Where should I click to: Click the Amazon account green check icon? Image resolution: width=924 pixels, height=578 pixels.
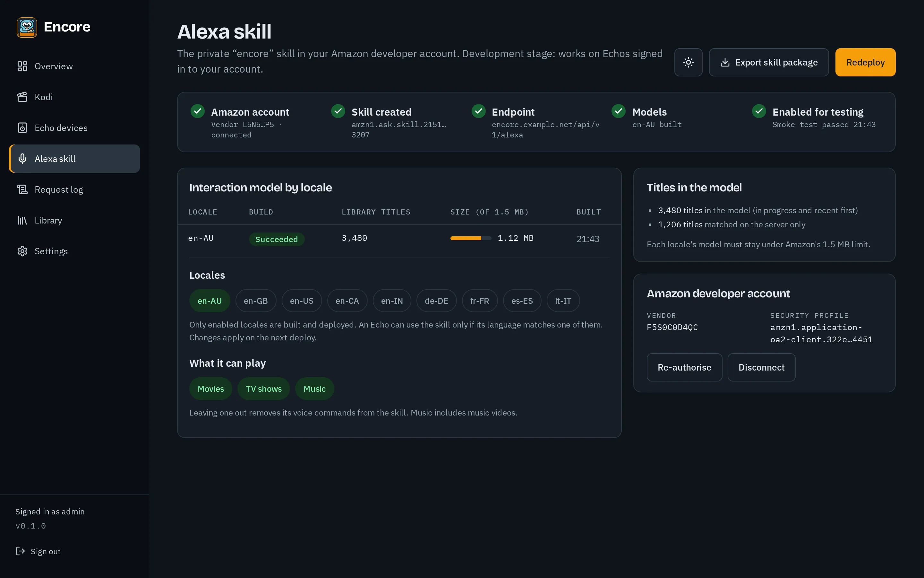[197, 111]
